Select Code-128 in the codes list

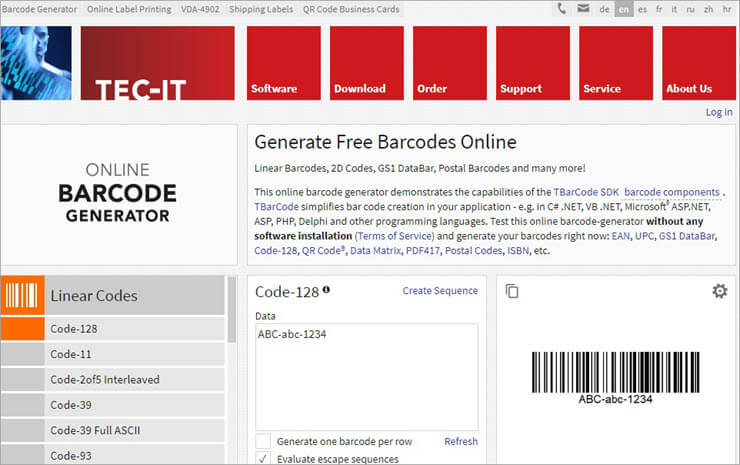point(112,329)
